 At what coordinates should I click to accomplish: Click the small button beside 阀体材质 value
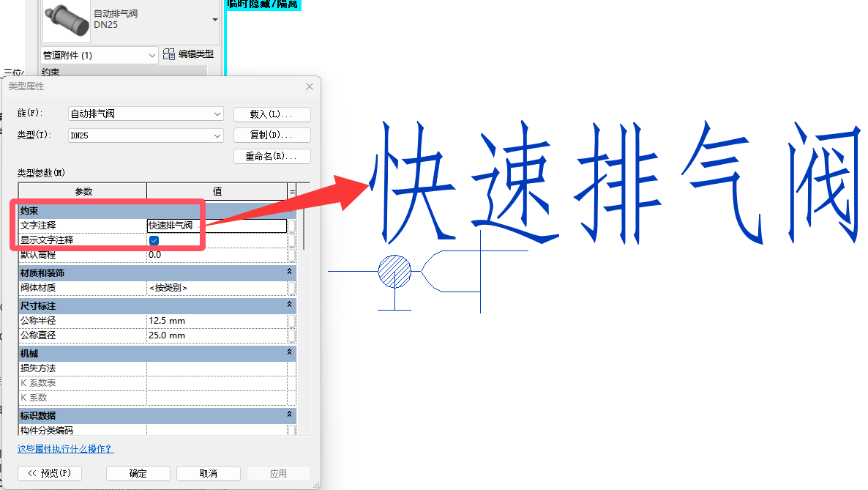[292, 288]
